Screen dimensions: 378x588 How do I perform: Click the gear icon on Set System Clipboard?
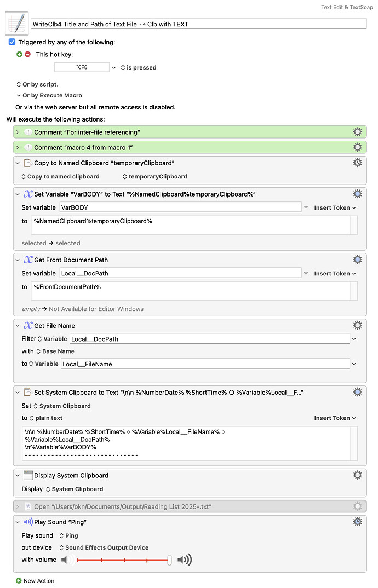coord(357,391)
